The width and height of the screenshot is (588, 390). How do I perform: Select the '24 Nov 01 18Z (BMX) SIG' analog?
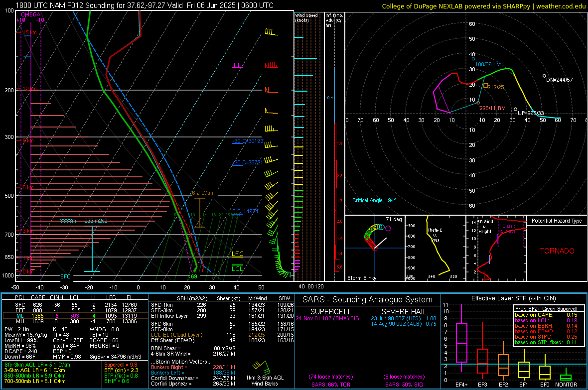(327, 318)
